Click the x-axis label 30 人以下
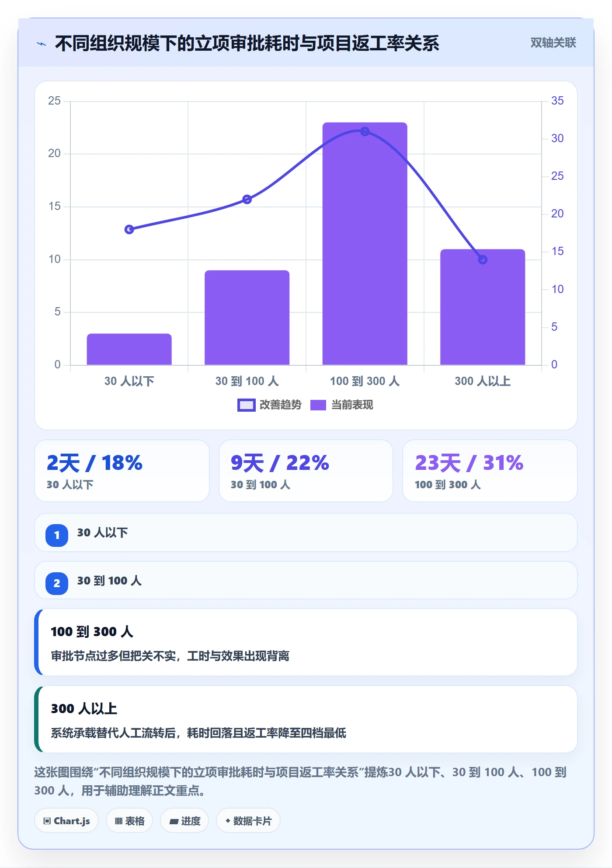This screenshot has width=612, height=868. point(129,381)
